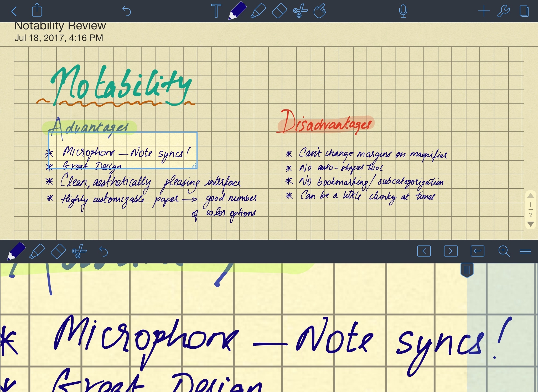The width and height of the screenshot is (538, 392).
Task: Move zoom box to new line
Action: pos(478,251)
